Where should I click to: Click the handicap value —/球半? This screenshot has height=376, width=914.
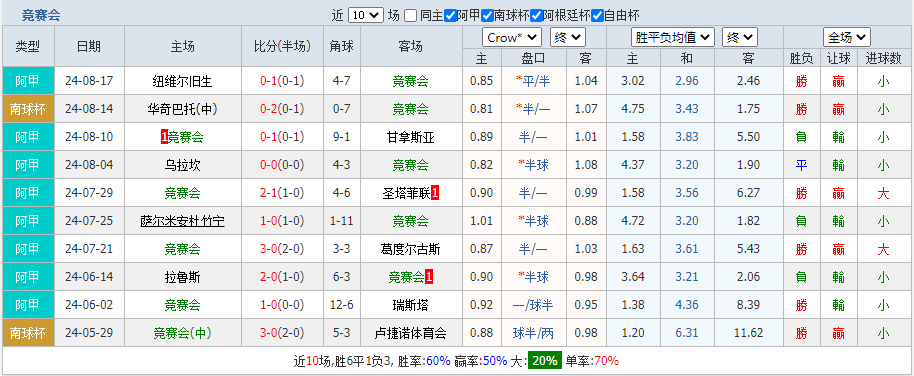click(533, 305)
